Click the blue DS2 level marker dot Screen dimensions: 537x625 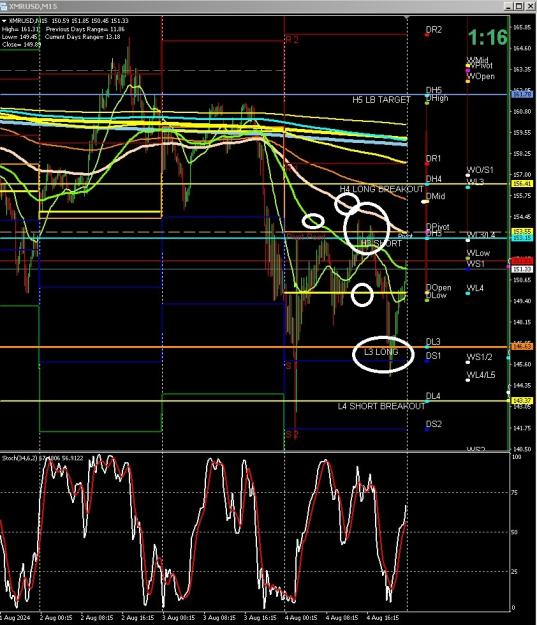427,429
